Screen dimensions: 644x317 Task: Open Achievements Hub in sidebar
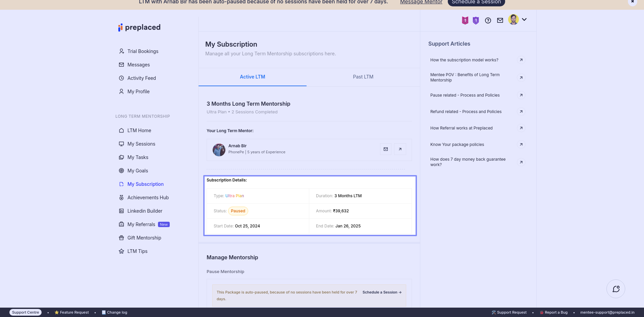(x=148, y=198)
